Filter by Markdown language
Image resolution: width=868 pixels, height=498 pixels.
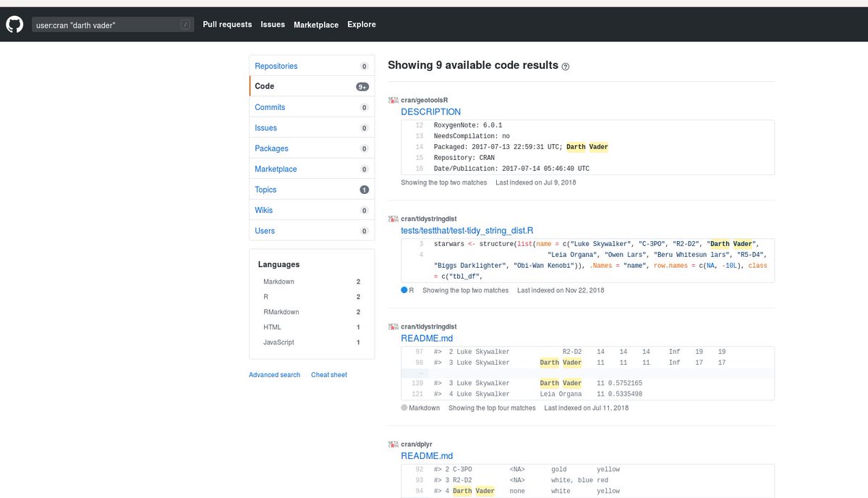click(x=312, y=282)
